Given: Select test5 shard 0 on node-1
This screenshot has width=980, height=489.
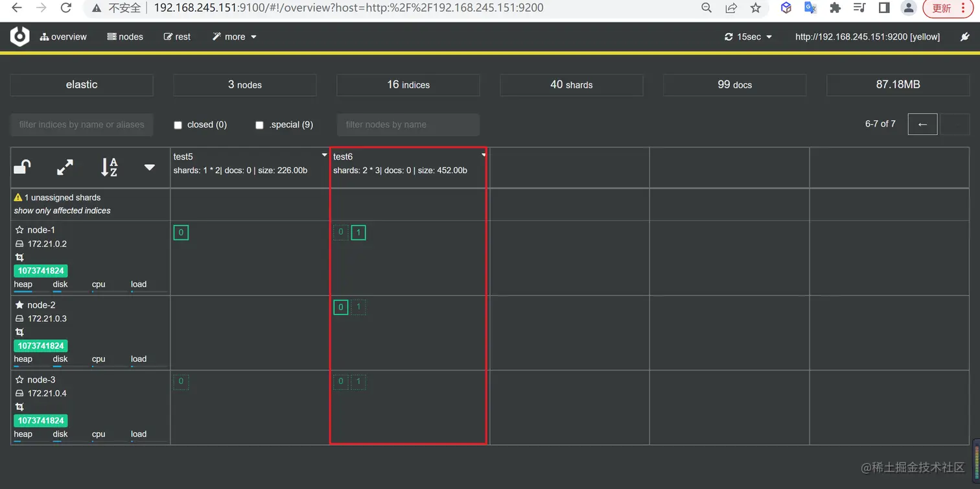Looking at the screenshot, I should 181,232.
